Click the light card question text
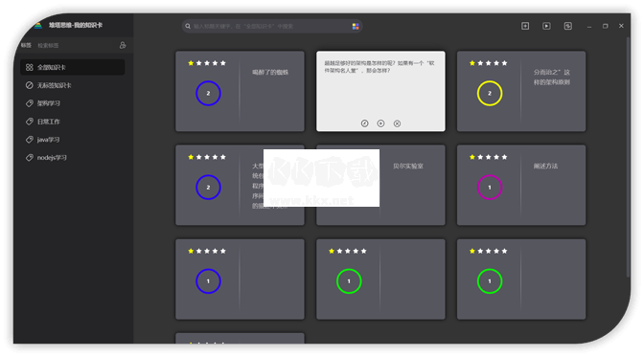Screen dimensions: 644x357 tap(379, 67)
